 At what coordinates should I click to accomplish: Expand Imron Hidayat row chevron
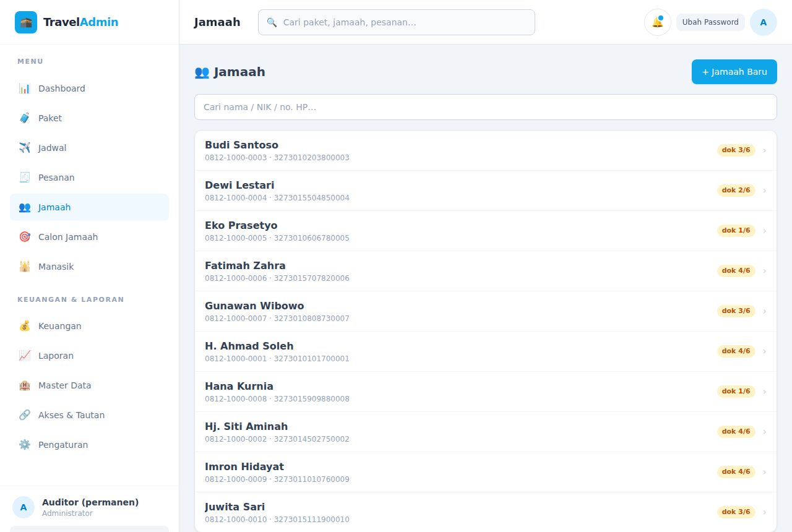click(765, 472)
